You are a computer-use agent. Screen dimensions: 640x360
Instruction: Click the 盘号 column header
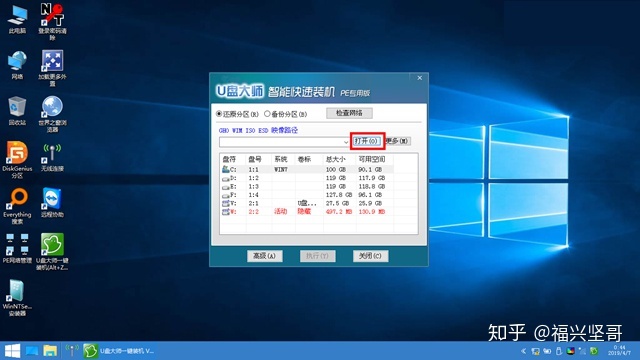[x=259, y=159]
